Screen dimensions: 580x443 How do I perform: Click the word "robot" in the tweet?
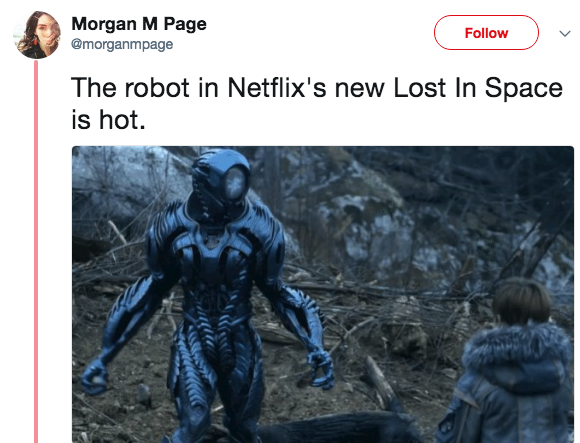(157, 88)
